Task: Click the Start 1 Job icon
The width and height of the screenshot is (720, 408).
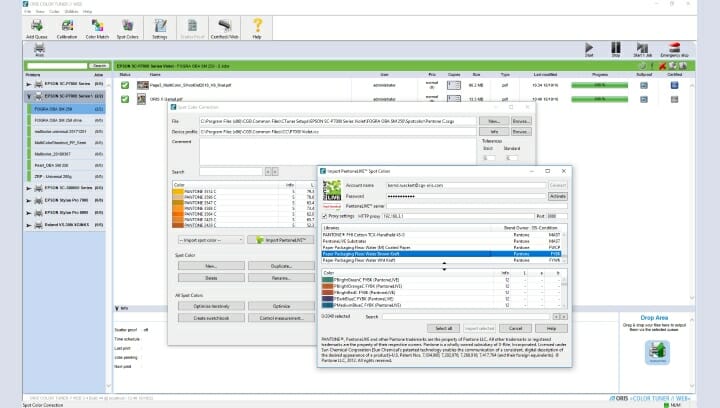Action: coord(642,49)
